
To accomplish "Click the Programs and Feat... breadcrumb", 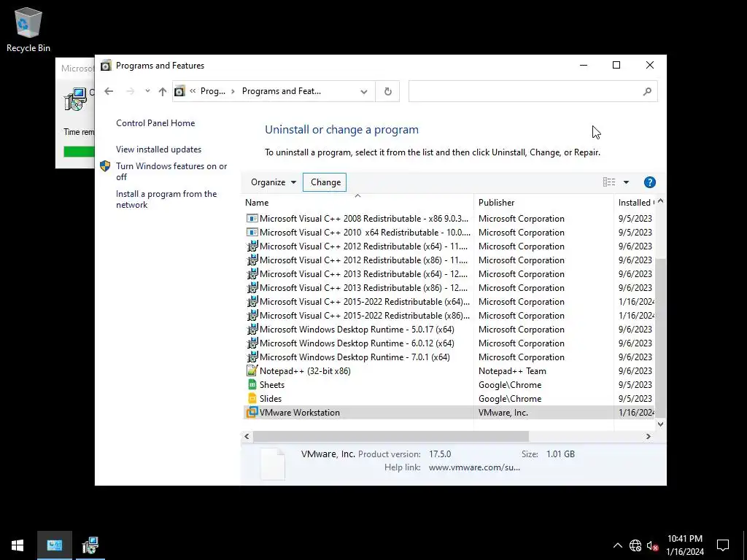I will click(x=282, y=91).
